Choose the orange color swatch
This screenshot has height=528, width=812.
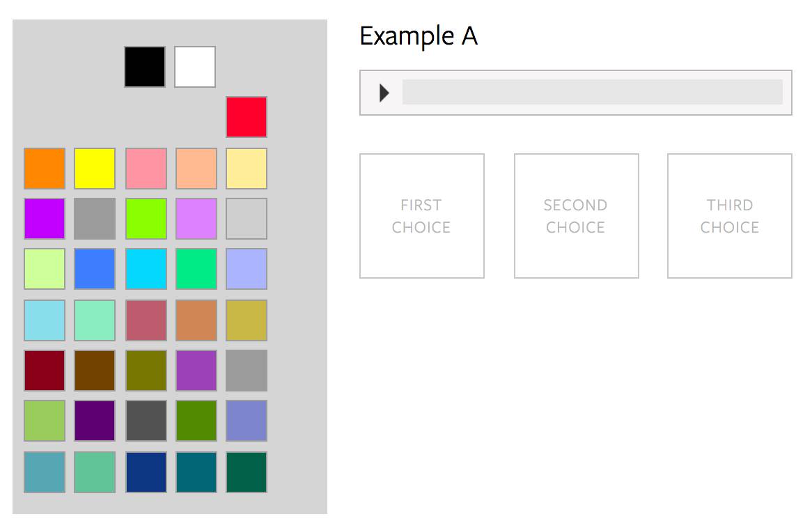[45, 169]
